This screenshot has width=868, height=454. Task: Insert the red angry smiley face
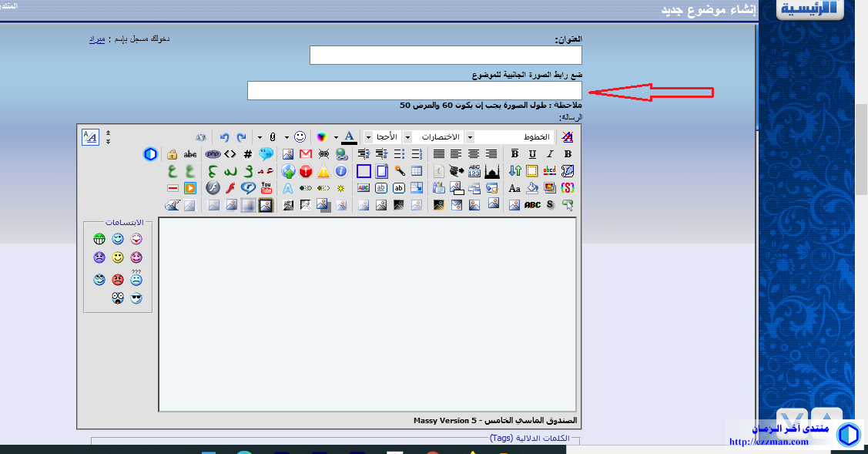click(x=118, y=280)
